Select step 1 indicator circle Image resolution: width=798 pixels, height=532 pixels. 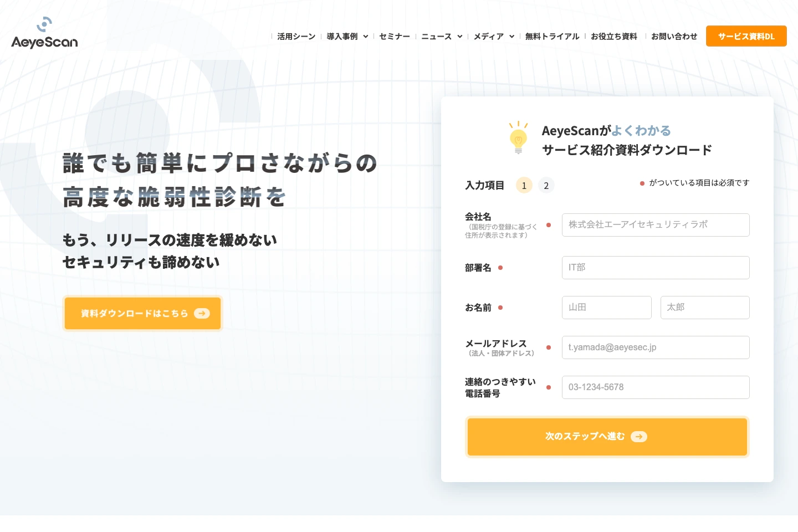click(524, 186)
